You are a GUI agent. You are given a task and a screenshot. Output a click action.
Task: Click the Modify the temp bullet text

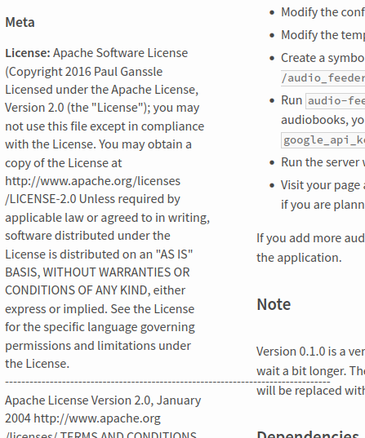click(323, 35)
